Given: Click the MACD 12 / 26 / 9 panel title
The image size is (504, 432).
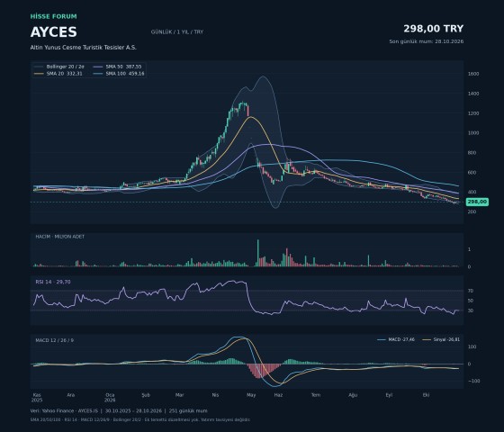Looking at the screenshot, I should coord(54,340).
